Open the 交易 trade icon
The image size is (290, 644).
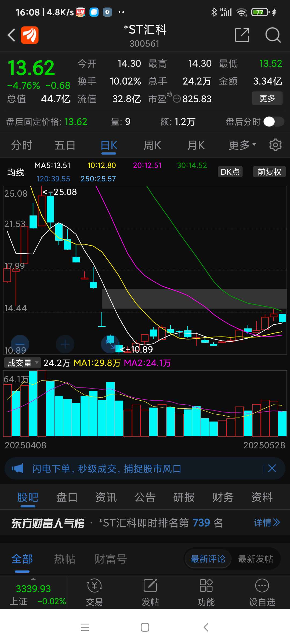(x=94, y=593)
